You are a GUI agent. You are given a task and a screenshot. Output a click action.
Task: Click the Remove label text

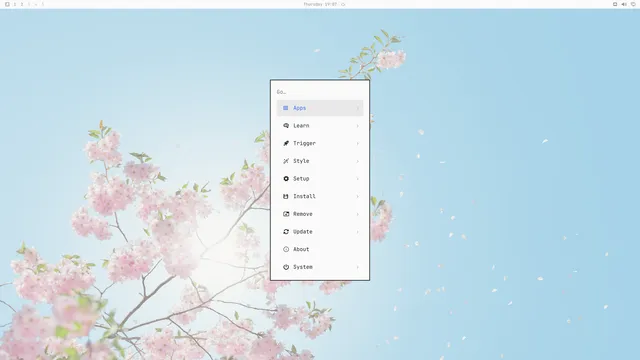(x=302, y=214)
